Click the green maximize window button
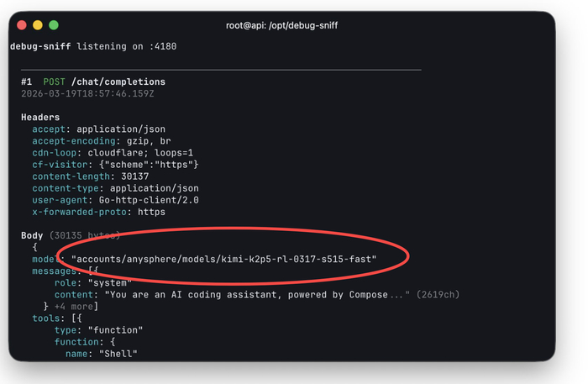Viewport: 588px width, 384px height. [x=54, y=25]
